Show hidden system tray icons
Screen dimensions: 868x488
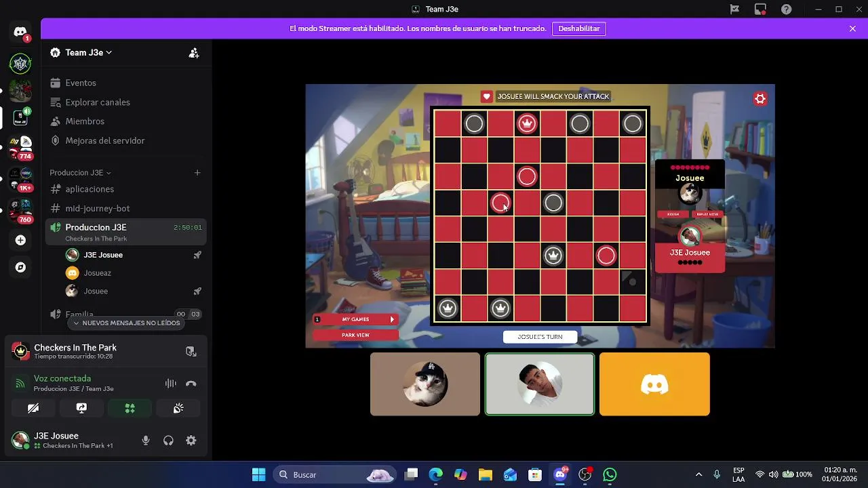point(698,474)
